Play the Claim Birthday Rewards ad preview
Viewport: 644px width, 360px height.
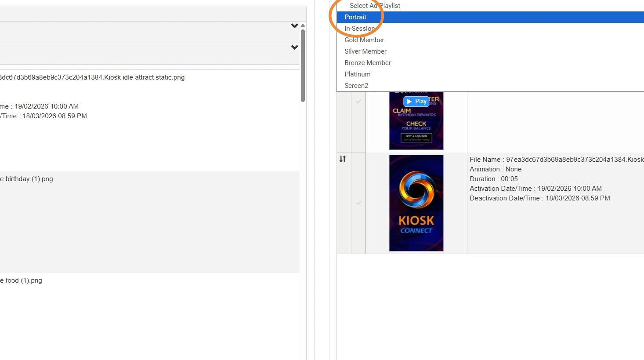416,102
